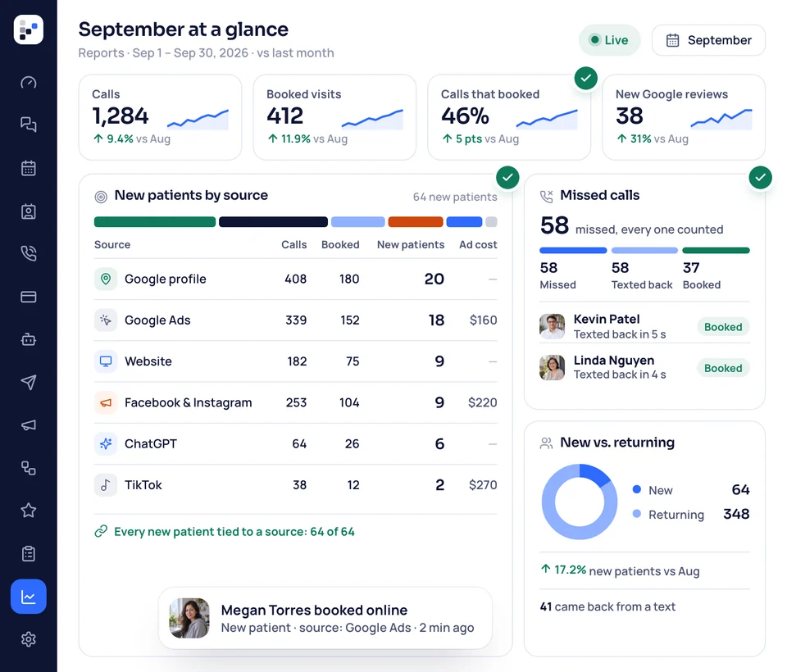
Task: Click the blue Missed progress bar
Action: pyautogui.click(x=573, y=251)
